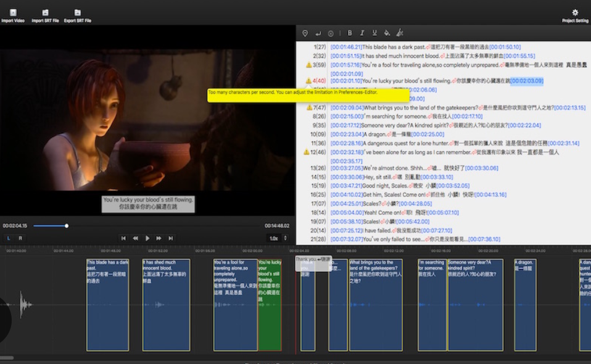Open the paint bucket color fill tool
Viewport: 591px width, 364px height.
pyautogui.click(x=387, y=33)
